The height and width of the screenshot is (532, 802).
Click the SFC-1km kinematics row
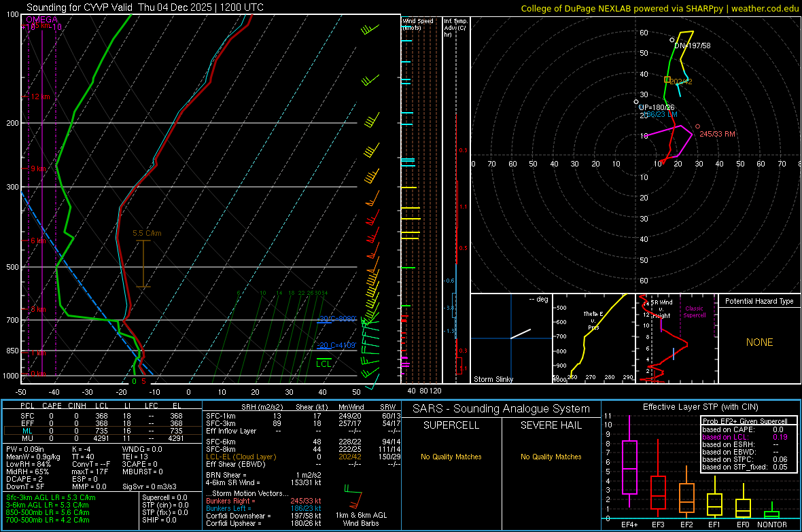pos(303,416)
